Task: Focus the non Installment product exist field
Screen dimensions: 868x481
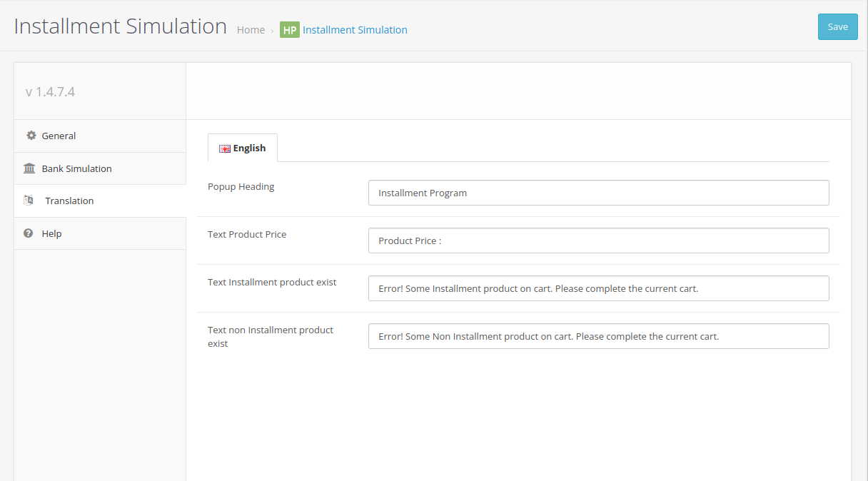Action: pos(598,336)
